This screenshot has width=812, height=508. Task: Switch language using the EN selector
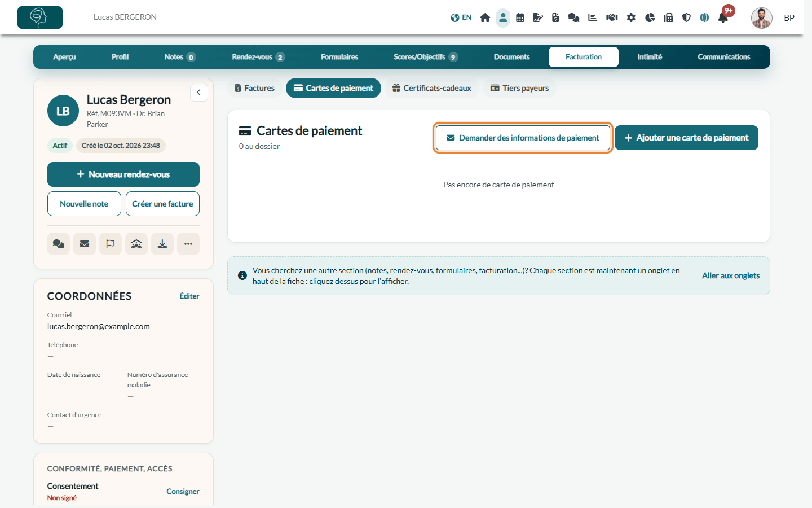pyautogui.click(x=461, y=17)
